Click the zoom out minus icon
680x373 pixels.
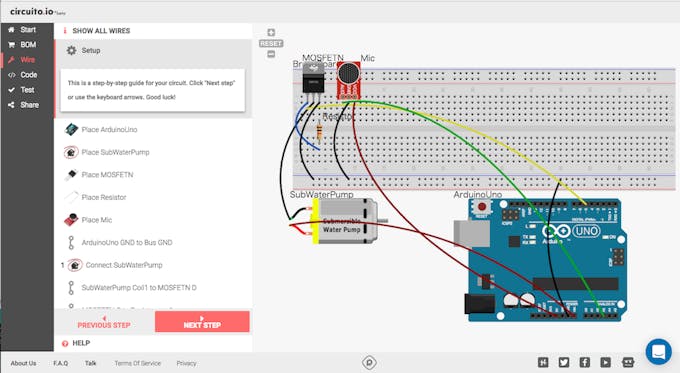coord(271,54)
